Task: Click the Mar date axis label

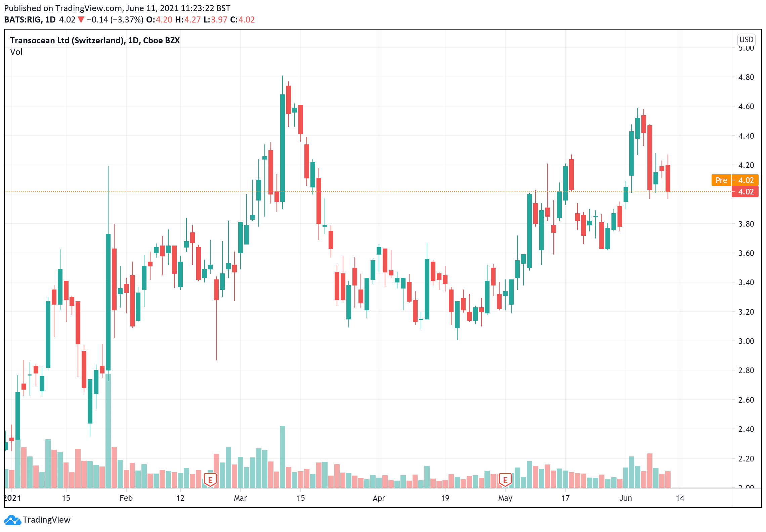Action: click(x=240, y=498)
